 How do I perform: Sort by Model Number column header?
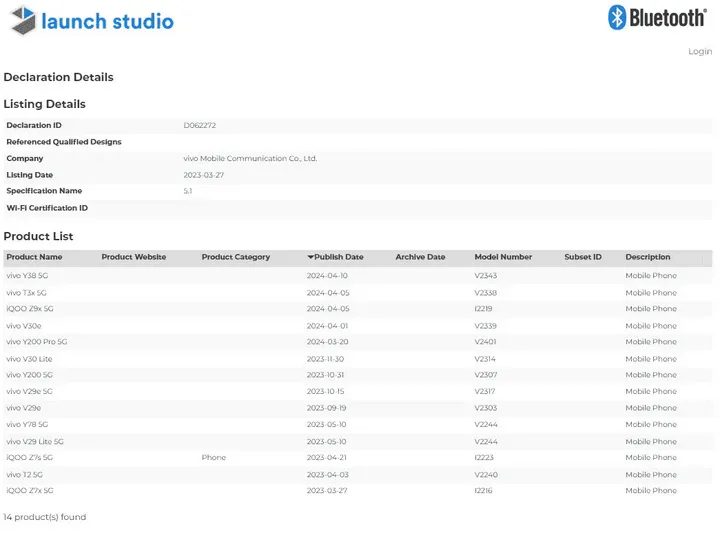pos(503,257)
